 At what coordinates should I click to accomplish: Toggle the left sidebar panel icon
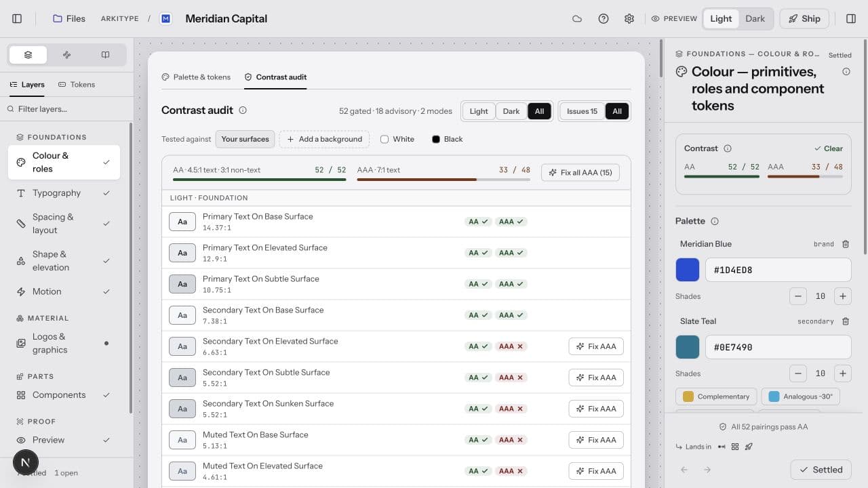(18, 19)
